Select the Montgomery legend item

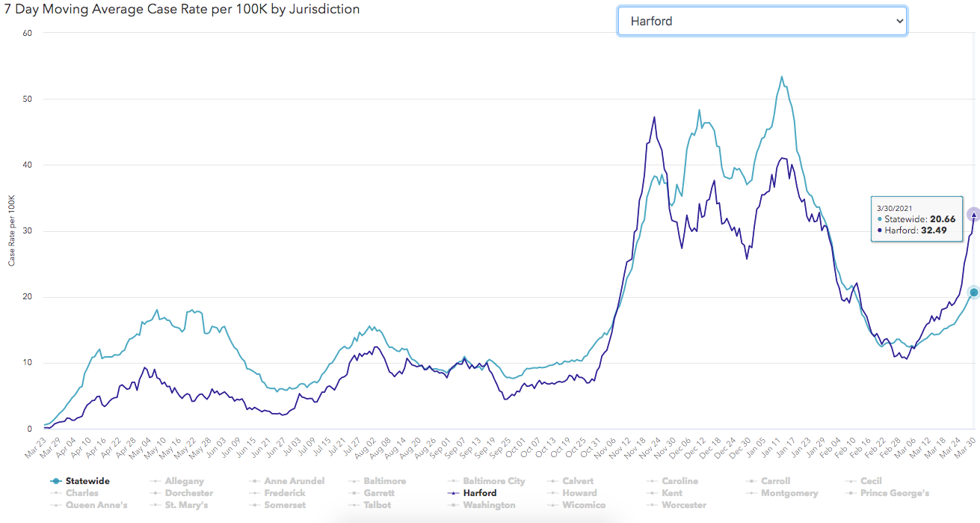click(789, 493)
